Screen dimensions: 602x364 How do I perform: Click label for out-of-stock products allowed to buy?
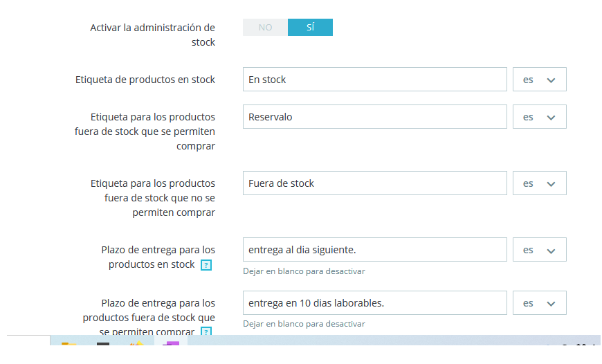(x=145, y=131)
